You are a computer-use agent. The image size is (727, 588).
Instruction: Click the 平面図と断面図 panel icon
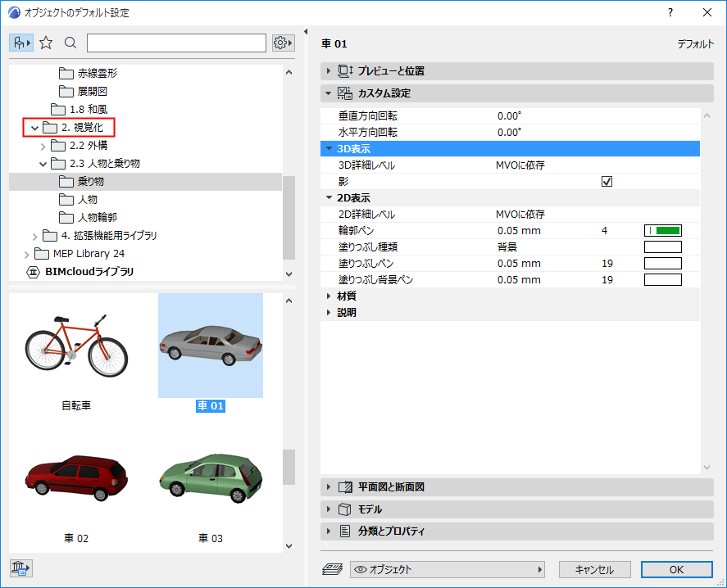pos(345,487)
